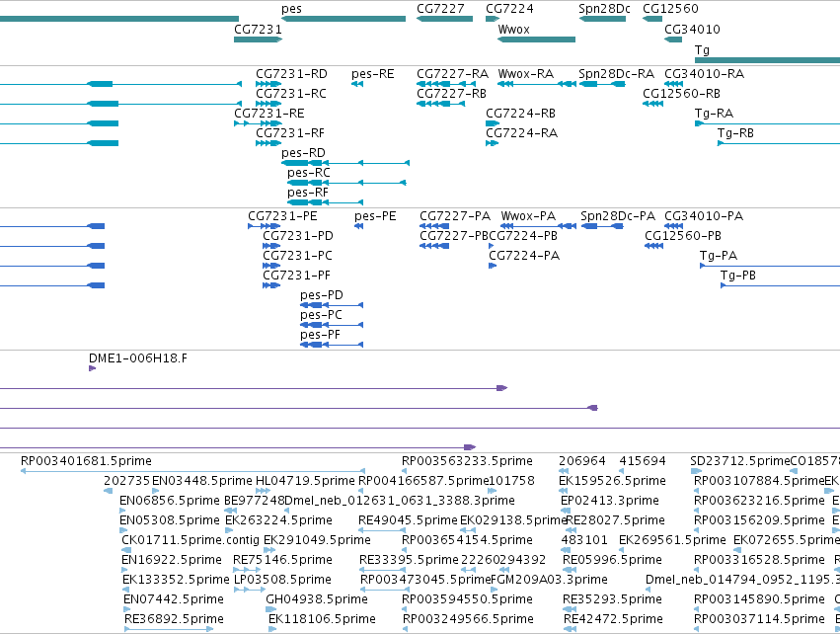Viewport: 840px width, 634px height.
Task: Select protein CG7231-PE
Action: coord(282,216)
